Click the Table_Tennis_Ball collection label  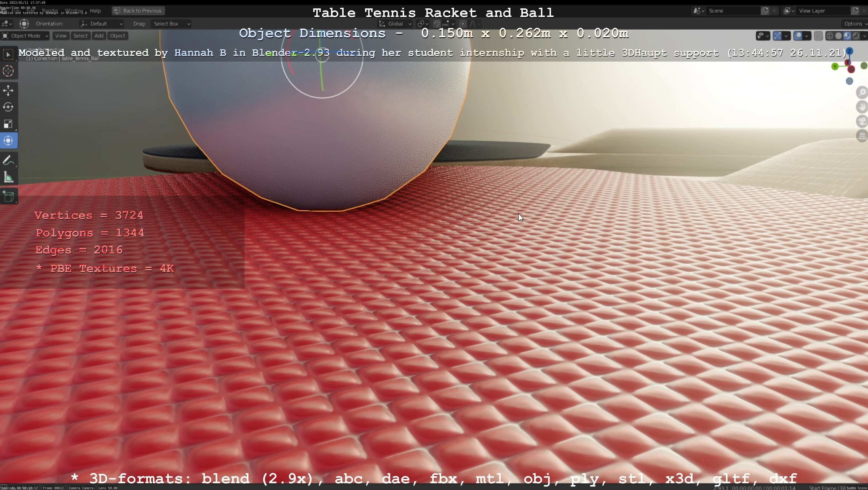click(63, 59)
